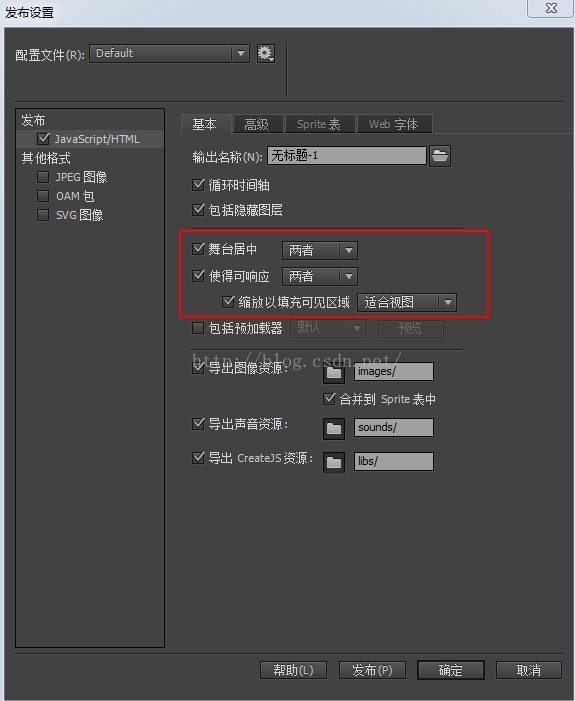Toggle 缩放以填充可见区域 checkbox
The image size is (575, 701).
(228, 302)
